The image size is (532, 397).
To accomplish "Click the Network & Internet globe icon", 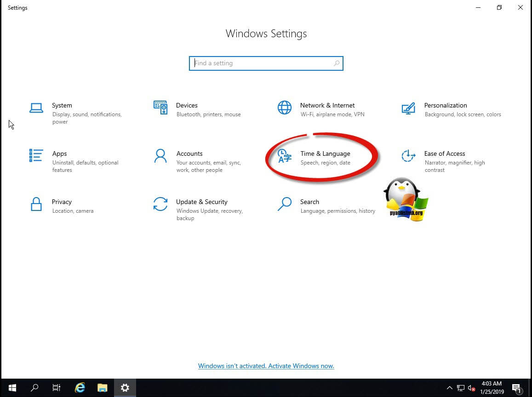I will pyautogui.click(x=285, y=108).
